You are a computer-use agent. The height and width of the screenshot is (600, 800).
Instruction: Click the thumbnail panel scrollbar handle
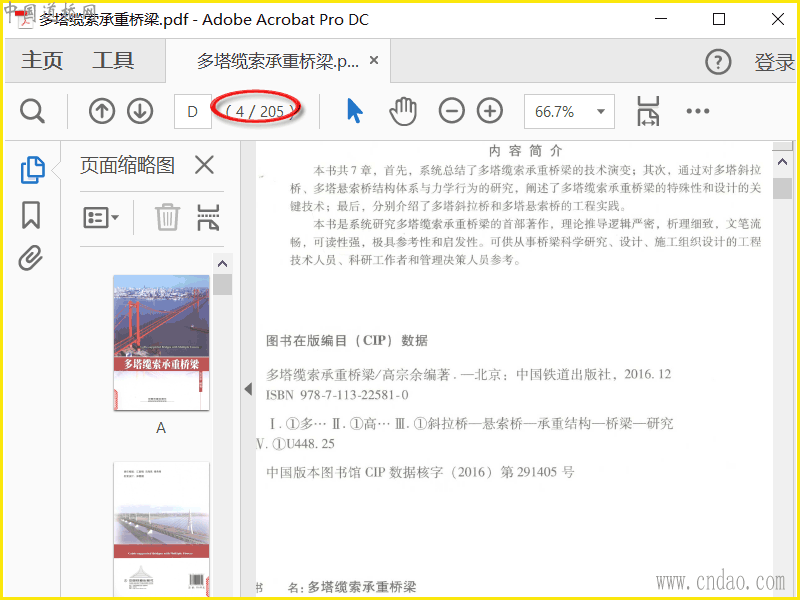(x=222, y=284)
